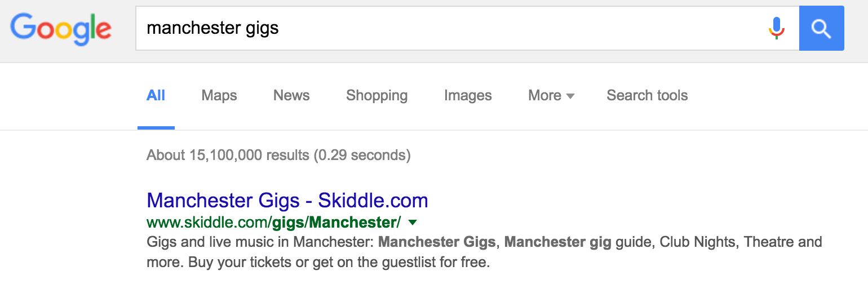868x293 pixels.
Task: Click the bold 'Manchester Gigs' snippet text
Action: [x=437, y=242]
